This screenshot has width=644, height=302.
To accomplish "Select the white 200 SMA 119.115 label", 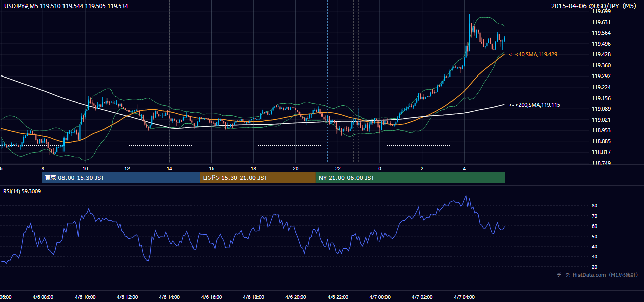I will pos(535,105).
